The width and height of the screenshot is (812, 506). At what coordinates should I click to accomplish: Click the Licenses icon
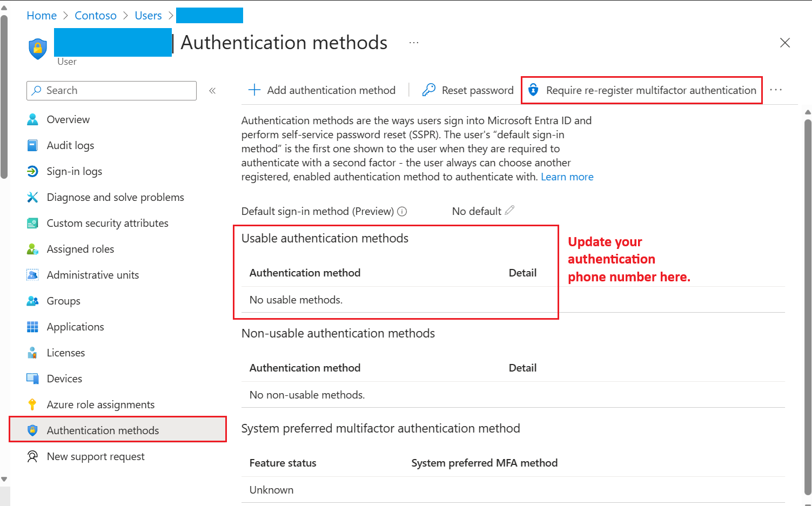(32, 353)
